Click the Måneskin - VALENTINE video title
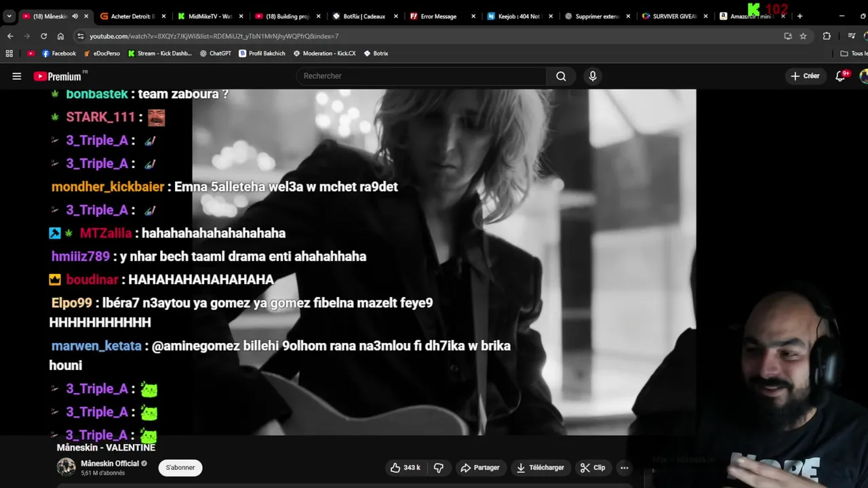868x488 pixels. coord(106,447)
